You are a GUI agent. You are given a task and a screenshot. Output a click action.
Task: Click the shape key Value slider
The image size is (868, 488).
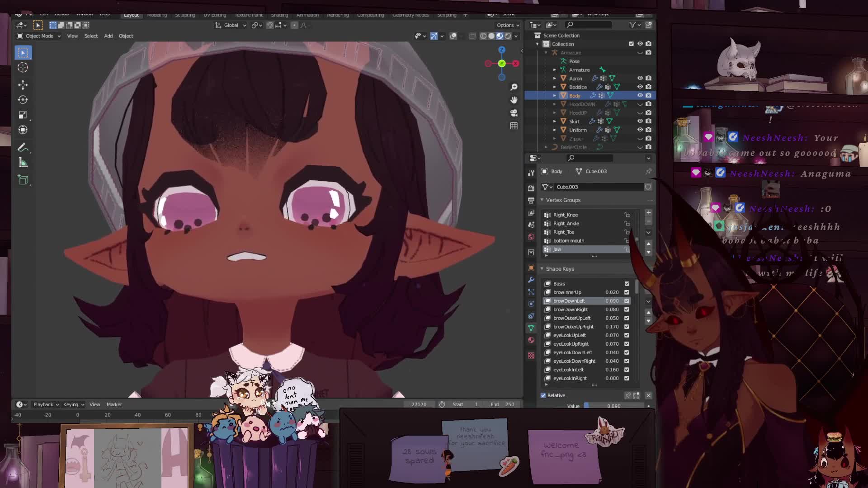pos(614,406)
